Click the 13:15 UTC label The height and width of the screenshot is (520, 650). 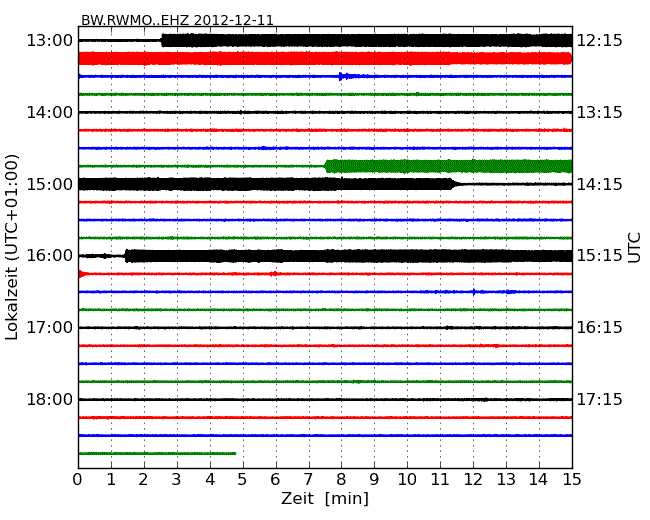599,112
